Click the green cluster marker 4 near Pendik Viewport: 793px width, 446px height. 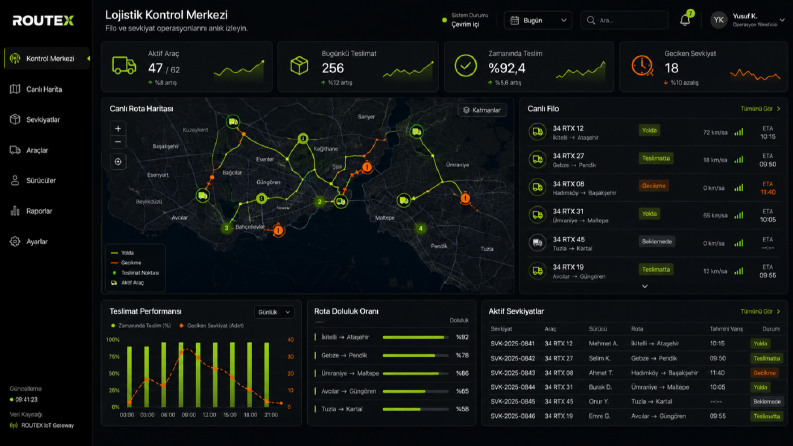420,229
